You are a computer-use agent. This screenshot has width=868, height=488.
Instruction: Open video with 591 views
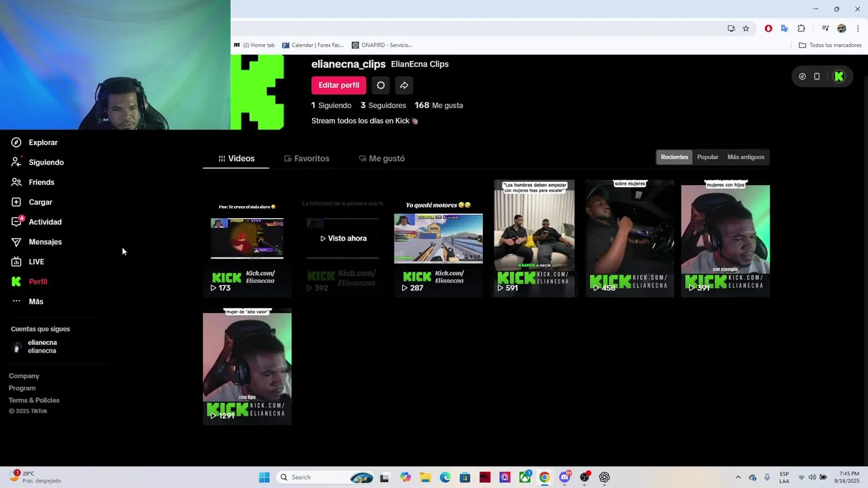pos(534,238)
